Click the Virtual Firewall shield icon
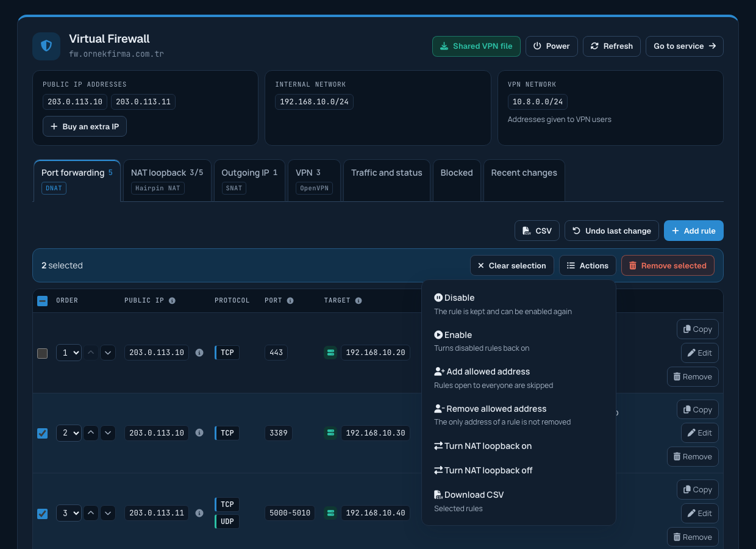756x549 pixels. pyautogui.click(x=46, y=46)
